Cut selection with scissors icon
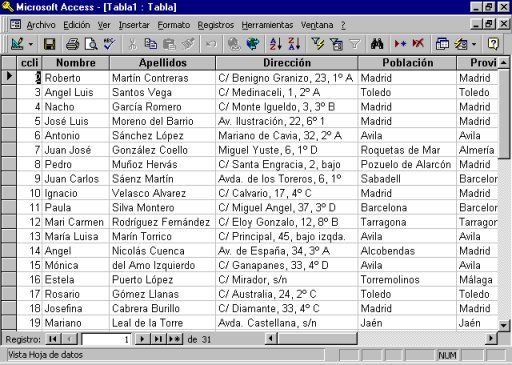The height and width of the screenshot is (365, 512). pyautogui.click(x=132, y=44)
